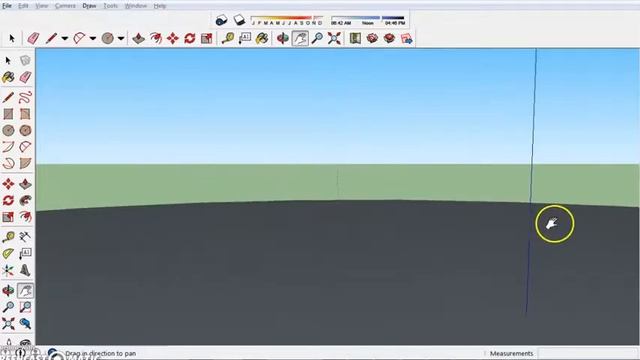Select Tape Measure in top toolbar

tap(228, 38)
